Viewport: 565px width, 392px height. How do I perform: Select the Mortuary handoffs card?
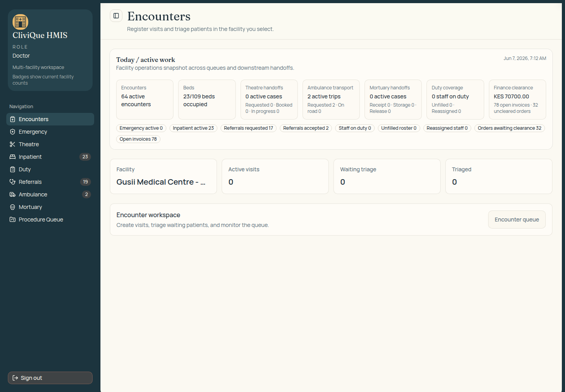point(393,100)
